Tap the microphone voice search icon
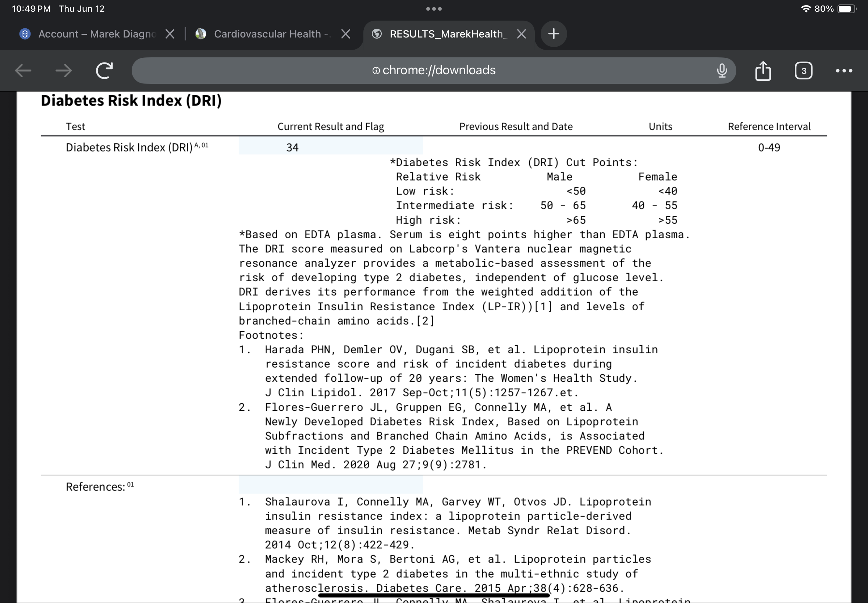868x603 pixels. pos(722,71)
